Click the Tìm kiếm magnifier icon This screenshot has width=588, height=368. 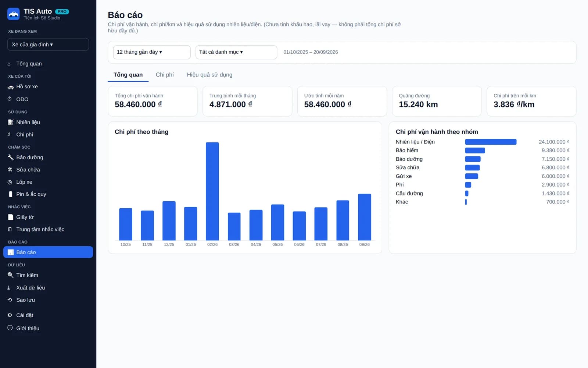pyautogui.click(x=10, y=275)
